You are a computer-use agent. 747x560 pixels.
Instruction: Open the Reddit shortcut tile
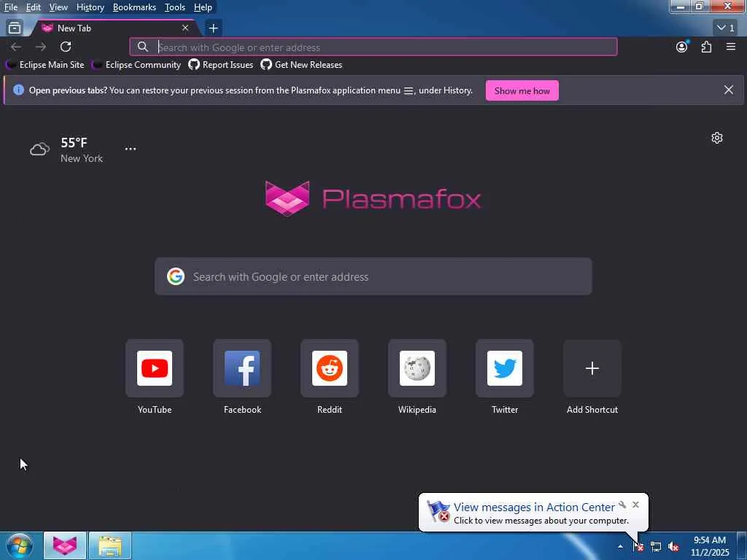[330, 376]
